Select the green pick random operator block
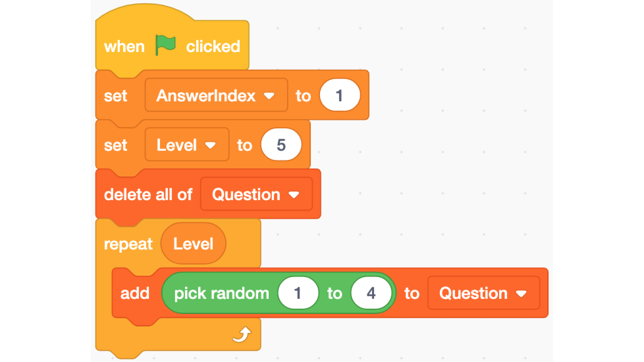 coord(279,293)
